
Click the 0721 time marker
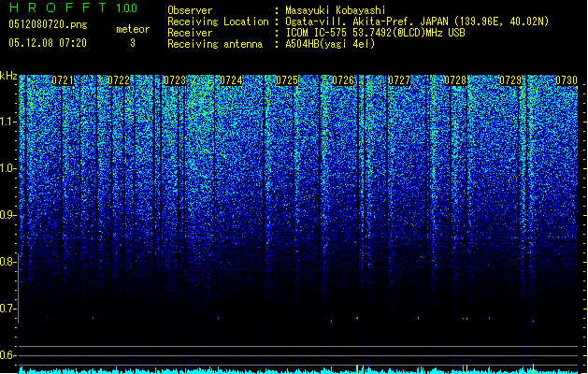pyautogui.click(x=63, y=80)
